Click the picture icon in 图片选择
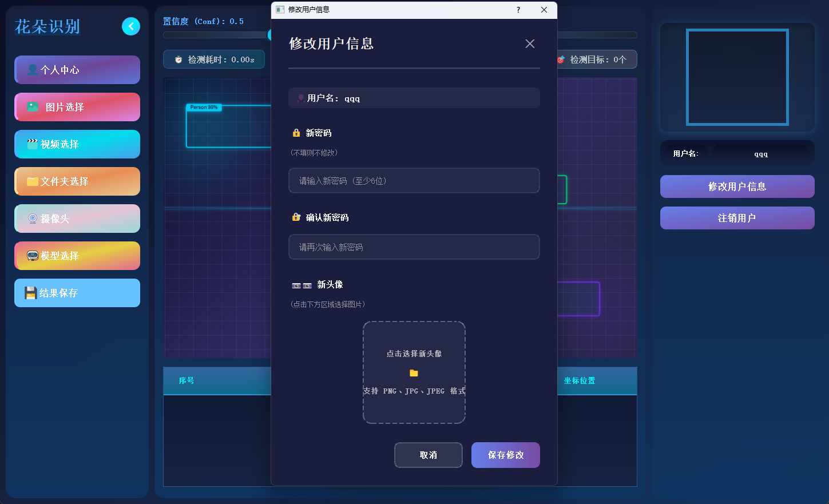Screen dimensions: 829x504 (x=33, y=107)
